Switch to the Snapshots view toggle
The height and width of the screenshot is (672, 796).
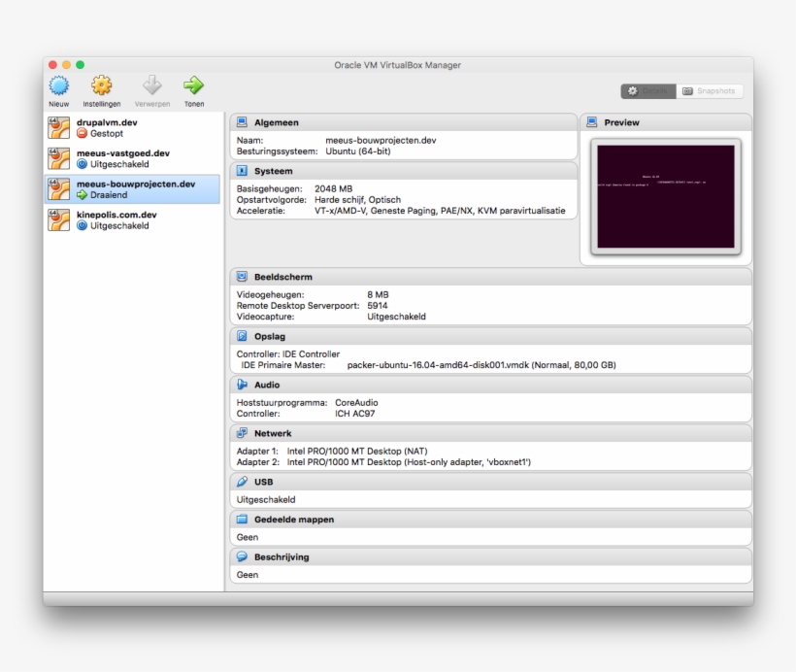710,91
